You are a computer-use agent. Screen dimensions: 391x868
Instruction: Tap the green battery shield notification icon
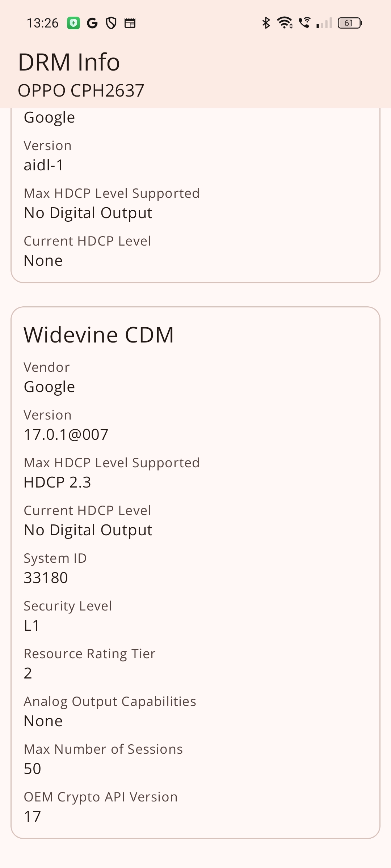pyautogui.click(x=73, y=23)
